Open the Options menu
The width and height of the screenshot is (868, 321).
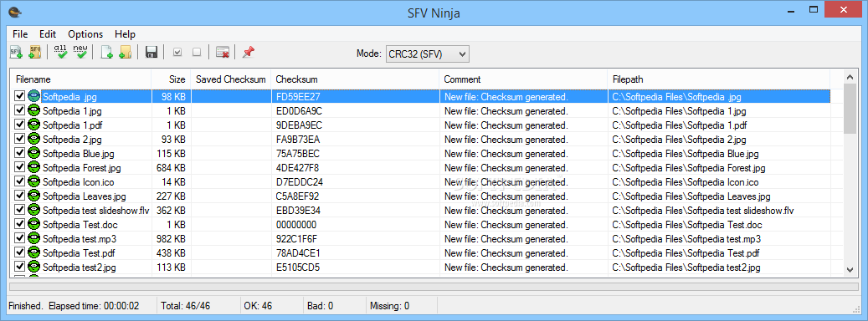[x=85, y=33]
